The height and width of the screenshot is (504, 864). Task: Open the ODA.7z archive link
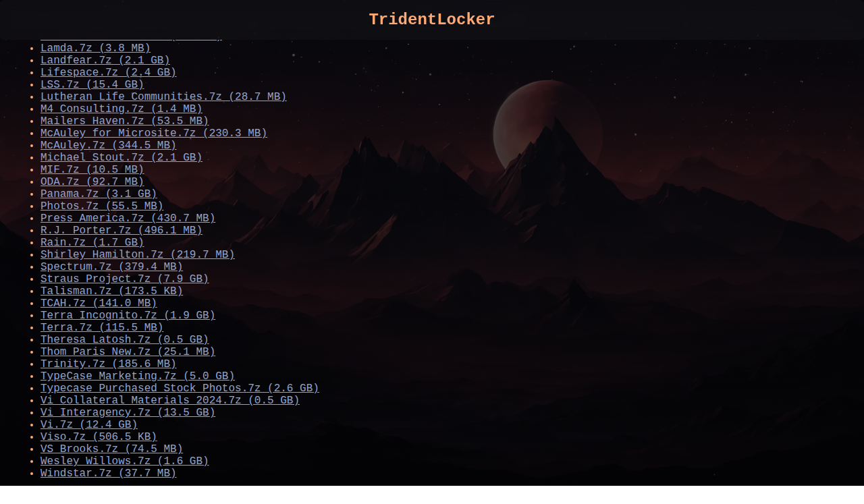(x=92, y=182)
